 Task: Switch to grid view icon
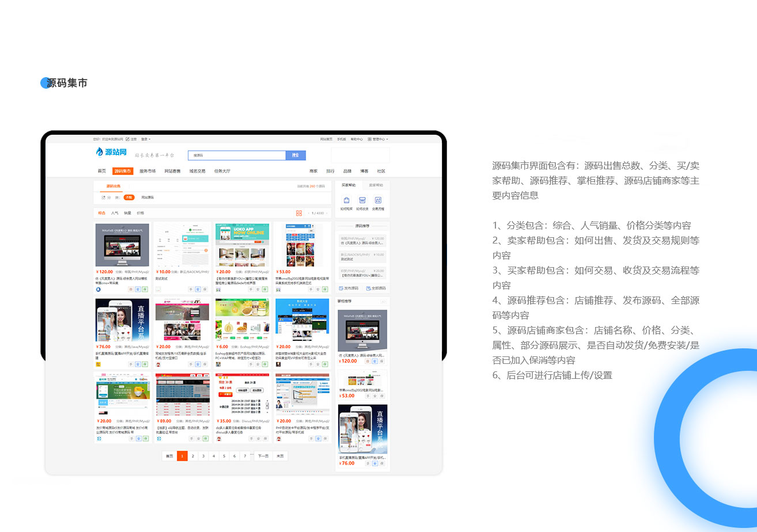coord(299,213)
